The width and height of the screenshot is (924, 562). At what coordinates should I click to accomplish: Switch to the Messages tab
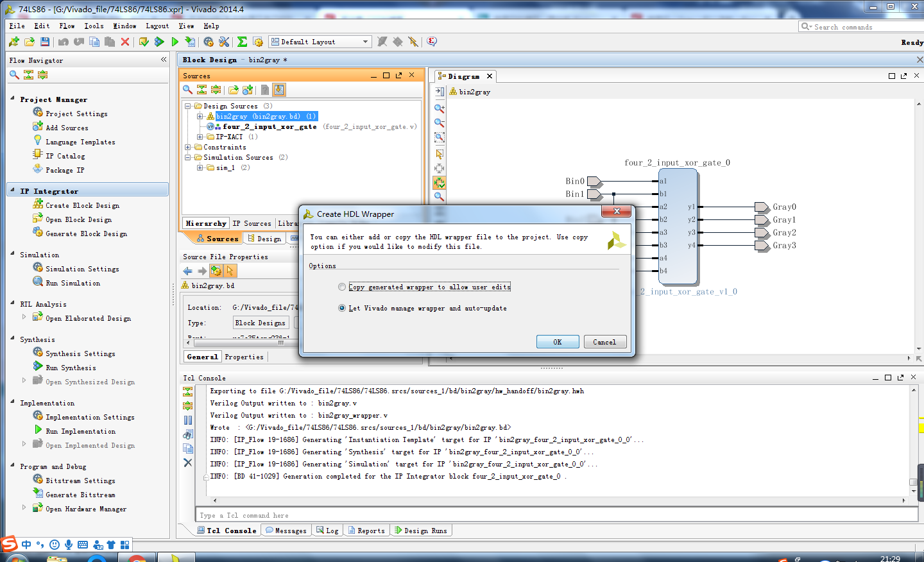286,531
